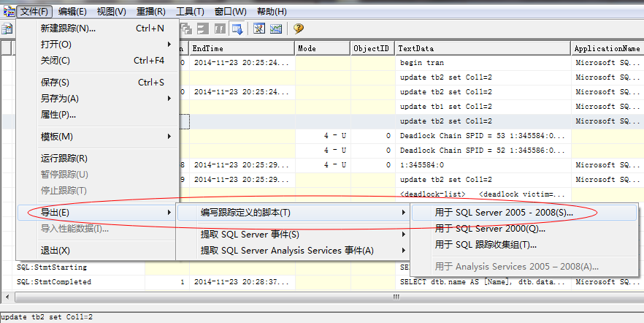Select 用于 SQL 跟踪收集组(T)...
The height and width of the screenshot is (323, 644).
[524, 245]
